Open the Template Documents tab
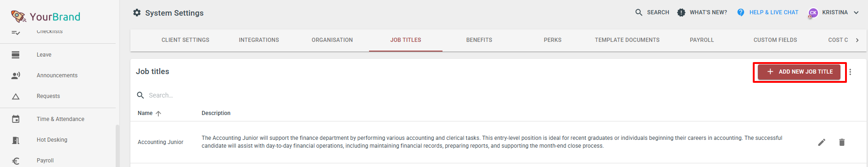Viewport: 868px width, 167px height. pyautogui.click(x=627, y=40)
